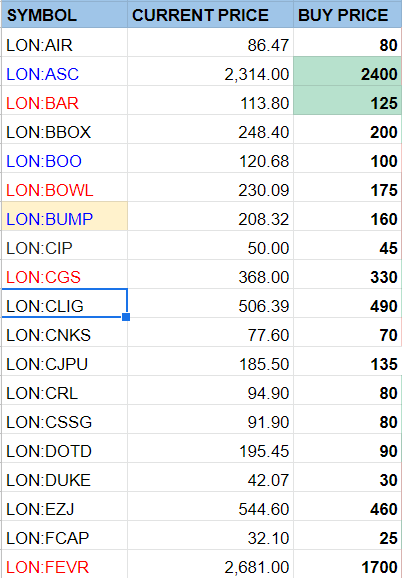Click current price 195.45
402x578 pixels.
210,448
